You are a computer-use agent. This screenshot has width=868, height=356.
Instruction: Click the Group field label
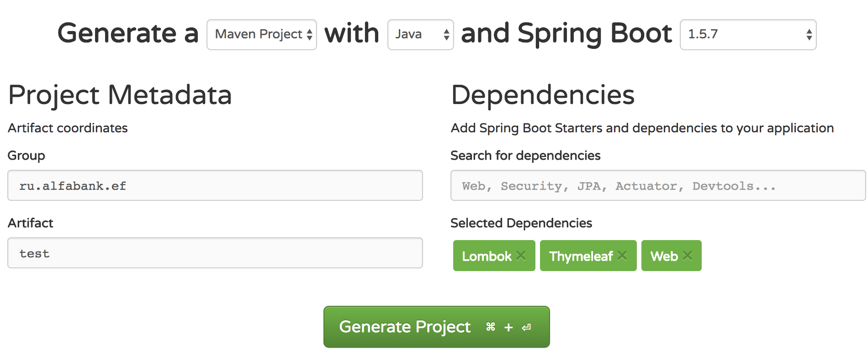pyautogui.click(x=26, y=156)
